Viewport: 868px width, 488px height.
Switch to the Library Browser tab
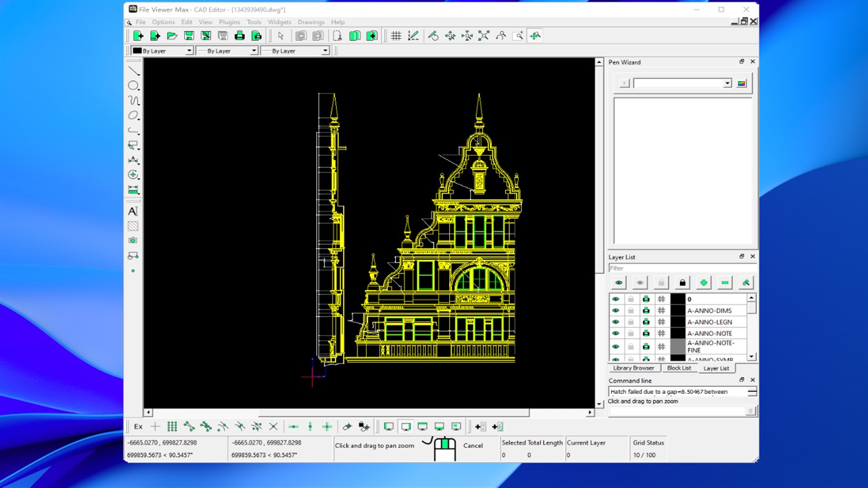(x=633, y=368)
